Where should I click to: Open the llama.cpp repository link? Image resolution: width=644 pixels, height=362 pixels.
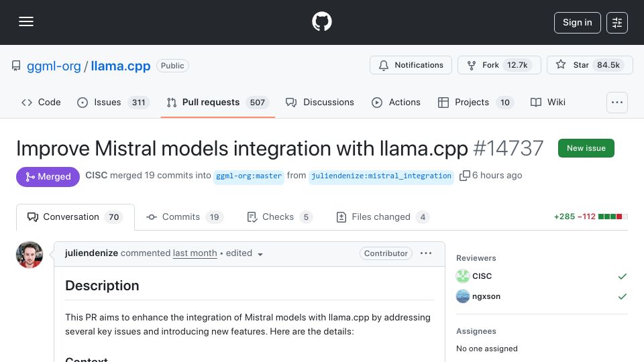120,66
